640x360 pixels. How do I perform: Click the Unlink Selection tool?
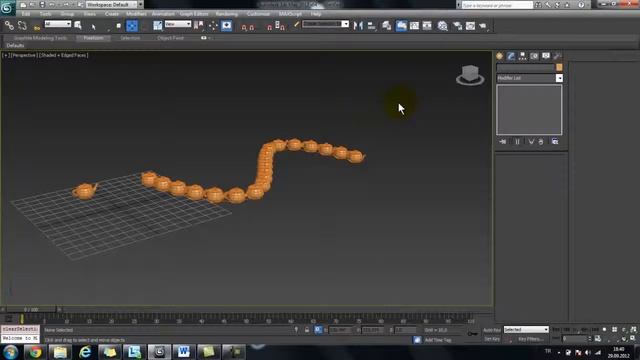(22, 26)
